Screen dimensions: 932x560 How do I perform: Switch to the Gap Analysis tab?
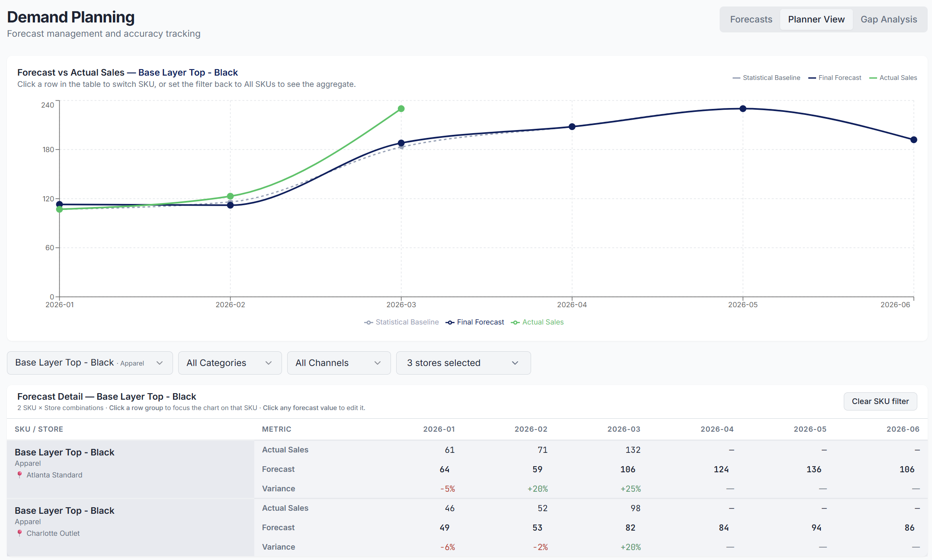click(888, 19)
